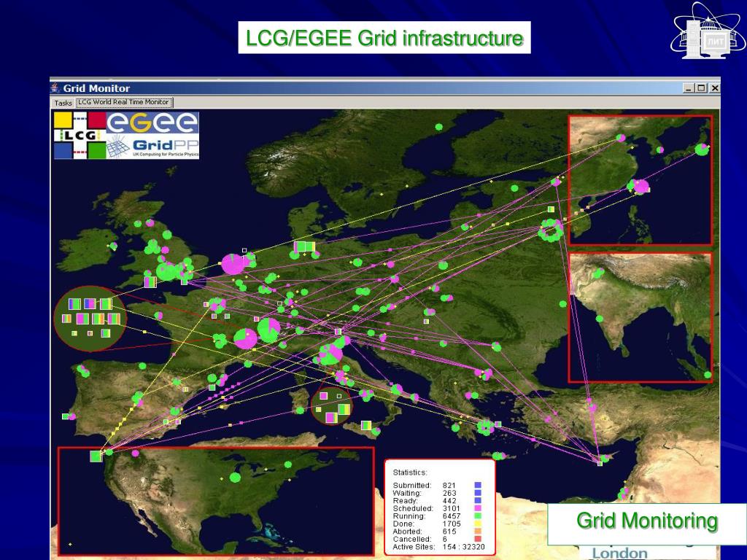Click the magnified UK sites circle
Screen dimensions: 747x560
click(x=90, y=319)
